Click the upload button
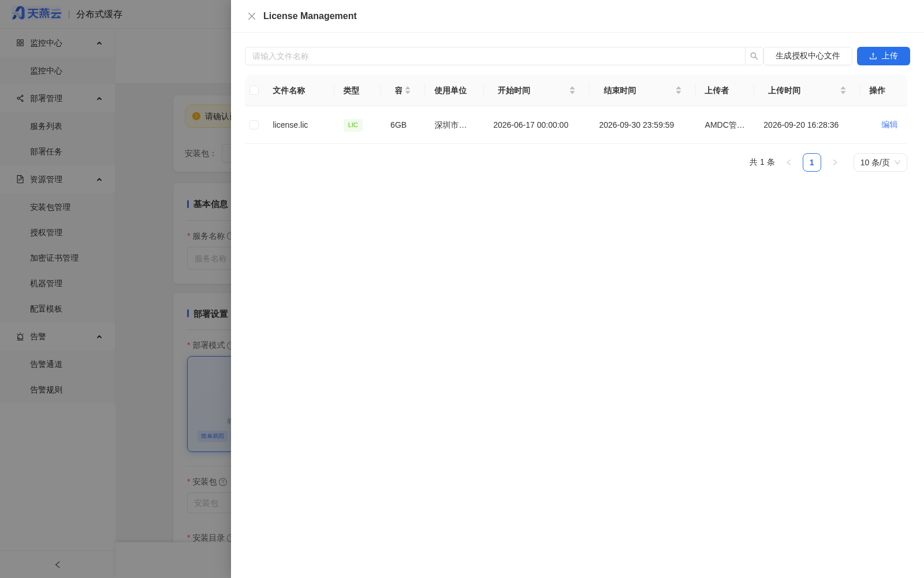 tap(883, 56)
